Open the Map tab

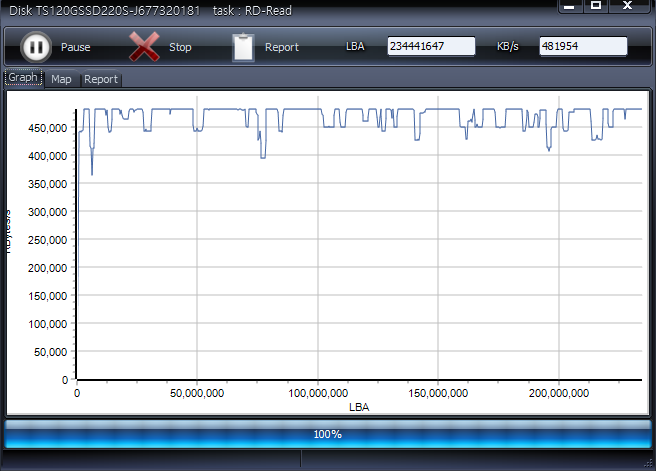click(61, 79)
